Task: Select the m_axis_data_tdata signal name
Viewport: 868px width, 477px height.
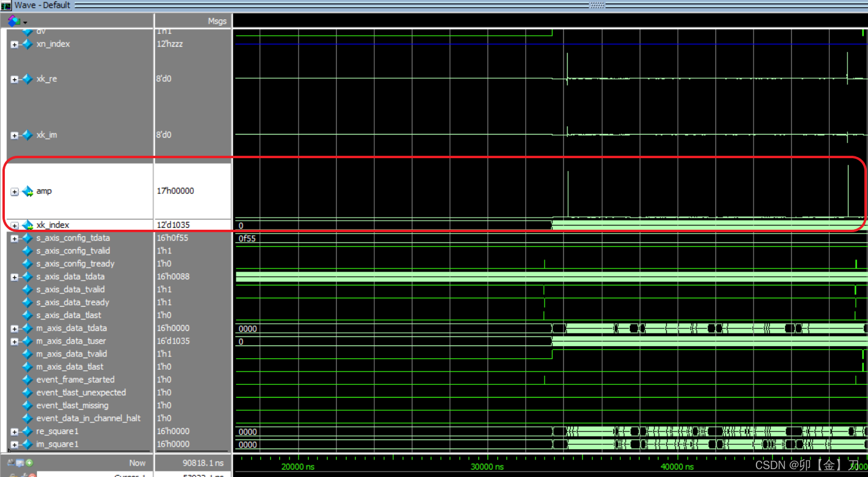Action: 71,328
